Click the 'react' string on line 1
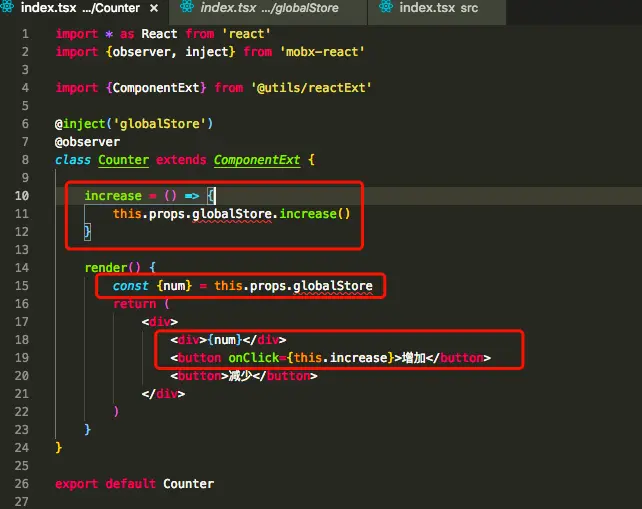642x509 pixels. [246, 34]
